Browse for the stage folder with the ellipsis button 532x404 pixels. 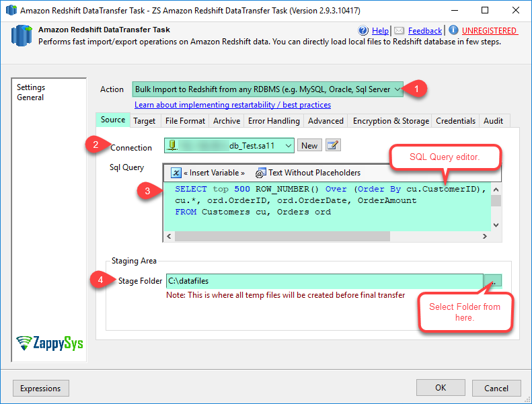click(492, 281)
